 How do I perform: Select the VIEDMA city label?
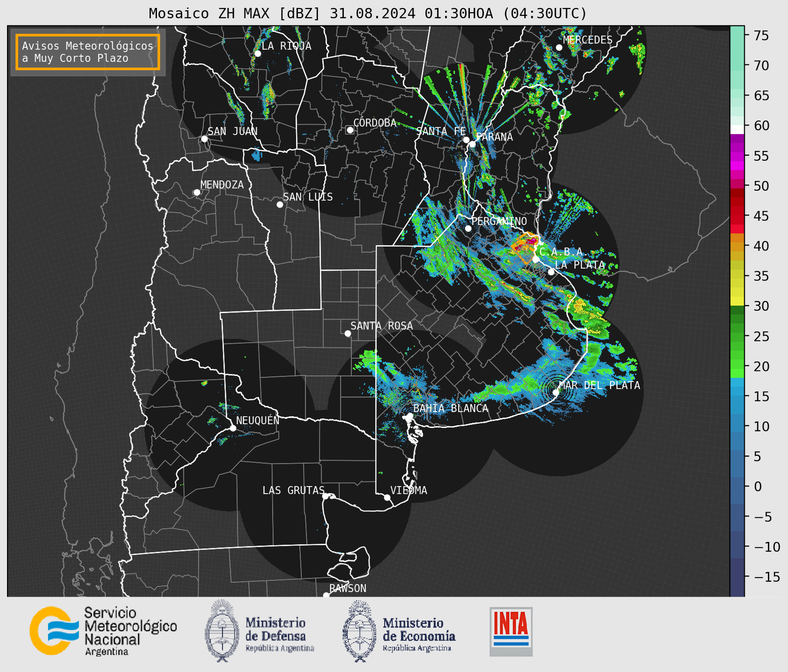click(409, 491)
